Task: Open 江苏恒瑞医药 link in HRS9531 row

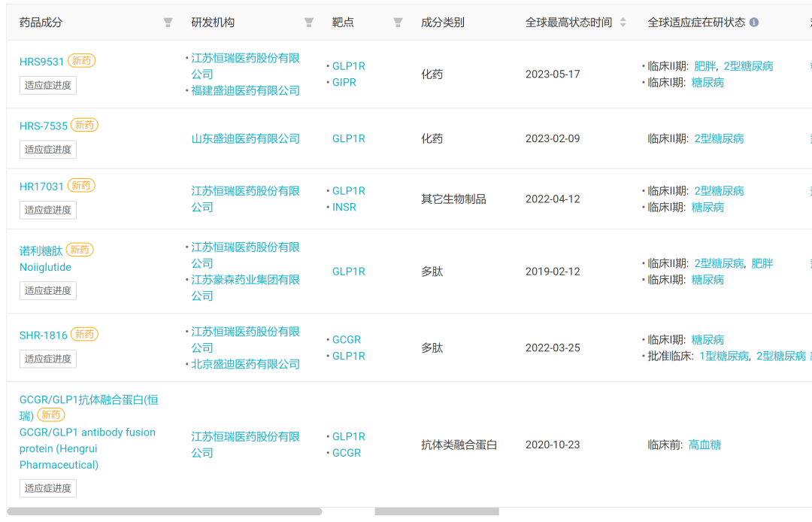Action: tap(245, 65)
